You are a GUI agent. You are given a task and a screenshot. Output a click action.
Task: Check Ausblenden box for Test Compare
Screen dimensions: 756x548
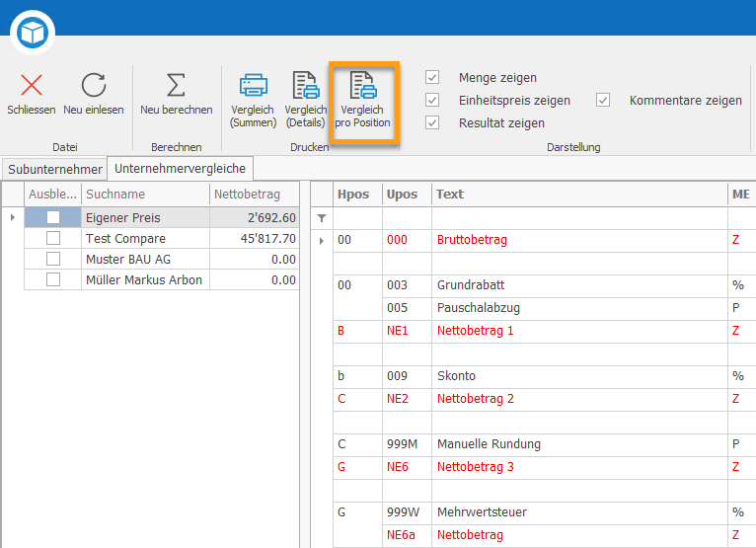[53, 238]
